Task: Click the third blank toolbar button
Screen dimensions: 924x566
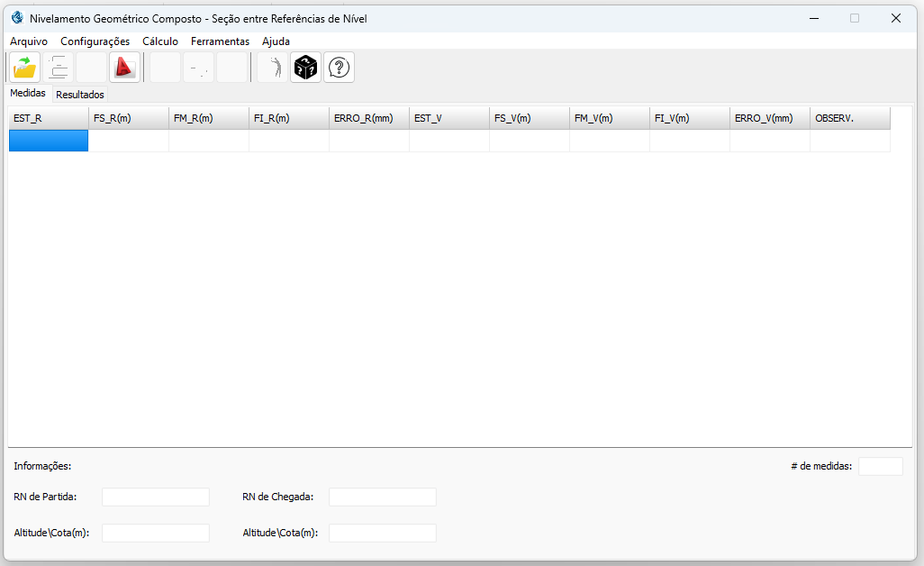Action: coord(232,67)
